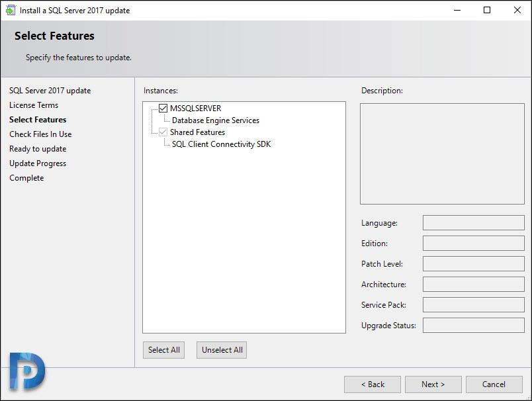Click the 'Upgrade Status:' label
This screenshot has width=532, height=401.
(x=388, y=326)
